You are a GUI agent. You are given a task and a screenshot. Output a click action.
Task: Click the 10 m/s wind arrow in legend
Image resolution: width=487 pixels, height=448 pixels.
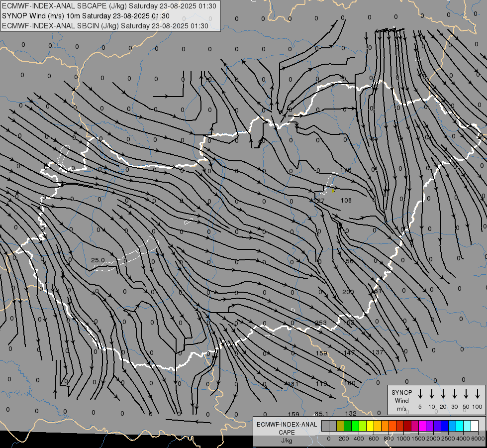431,394
